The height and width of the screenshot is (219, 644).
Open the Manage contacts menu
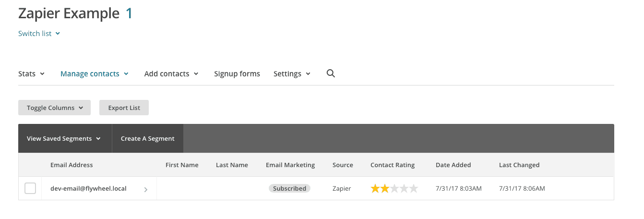coord(95,74)
